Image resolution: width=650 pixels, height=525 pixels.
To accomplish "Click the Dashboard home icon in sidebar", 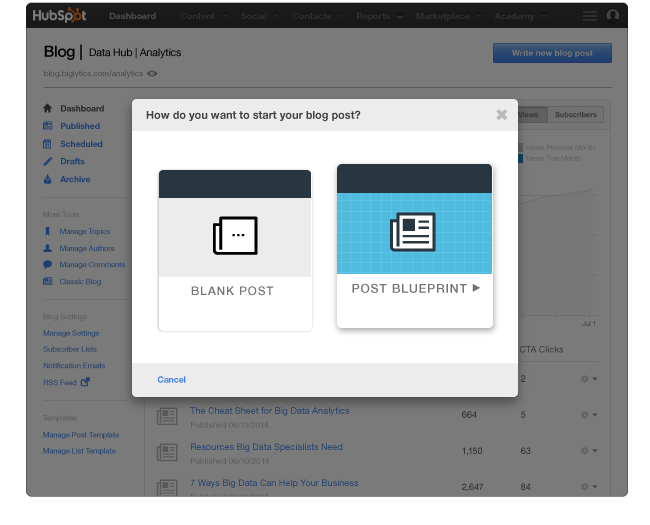I will click(48, 108).
